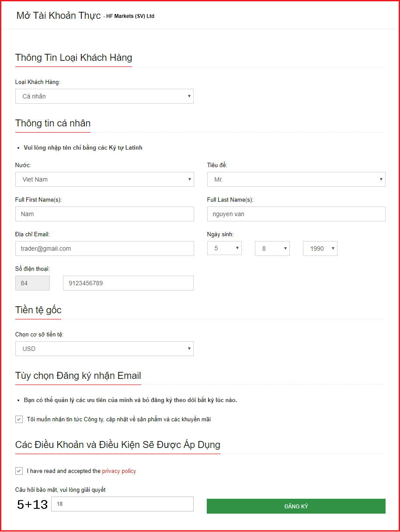This screenshot has width=400, height=532.
Task: Click the 5+13 captcha image
Action: 32,504
